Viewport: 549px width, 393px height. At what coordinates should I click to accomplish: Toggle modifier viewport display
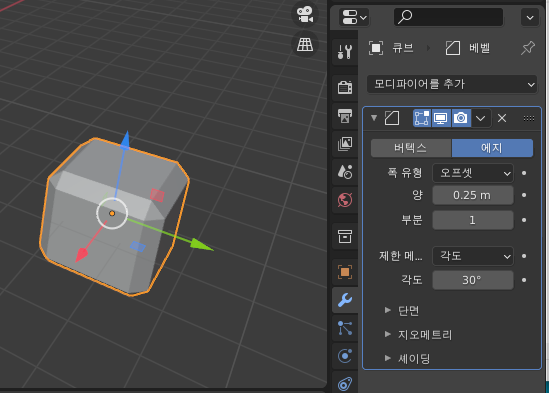[x=441, y=118]
